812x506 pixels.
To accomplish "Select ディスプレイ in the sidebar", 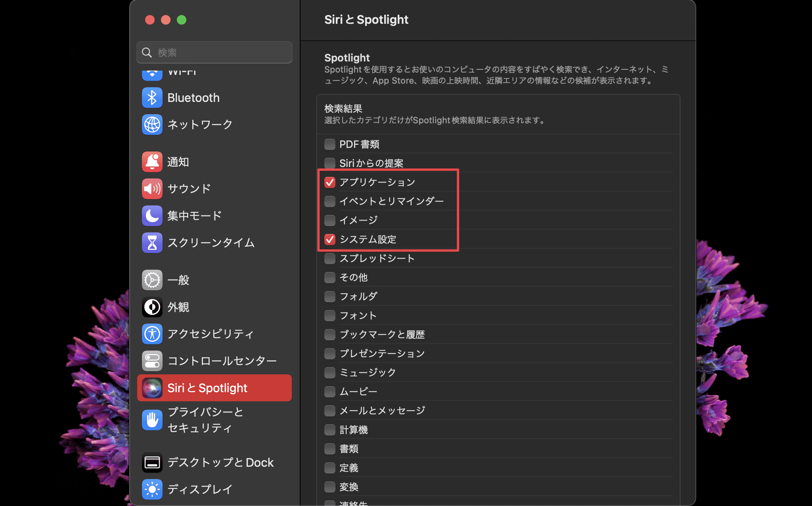I will (200, 489).
